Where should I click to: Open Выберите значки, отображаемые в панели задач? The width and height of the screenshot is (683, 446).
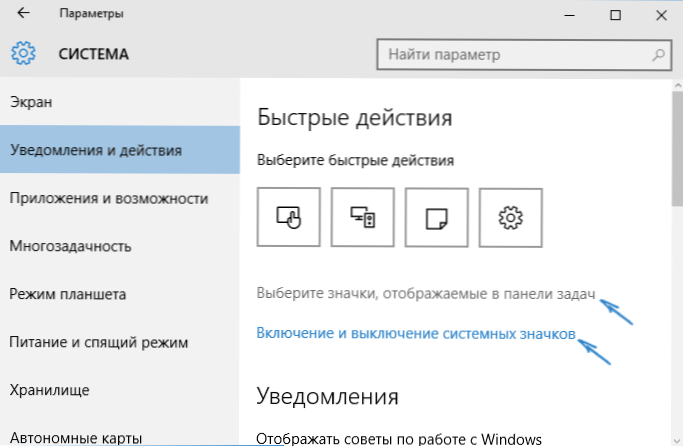pos(426,294)
